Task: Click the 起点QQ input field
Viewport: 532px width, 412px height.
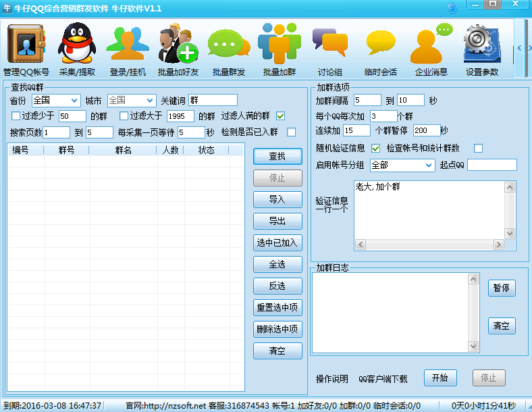Action: click(492, 165)
